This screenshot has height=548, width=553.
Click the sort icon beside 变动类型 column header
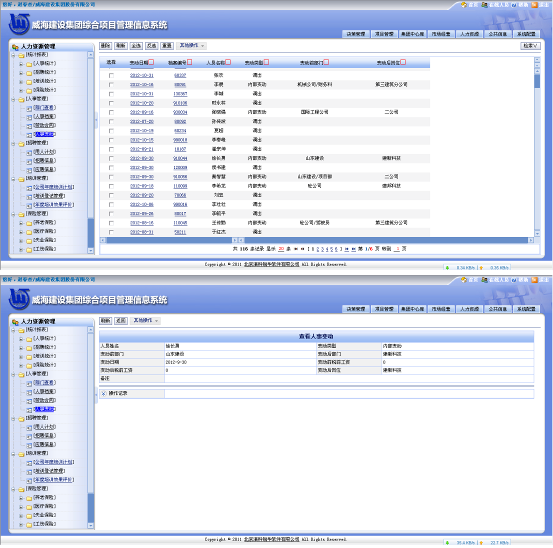[266, 62]
